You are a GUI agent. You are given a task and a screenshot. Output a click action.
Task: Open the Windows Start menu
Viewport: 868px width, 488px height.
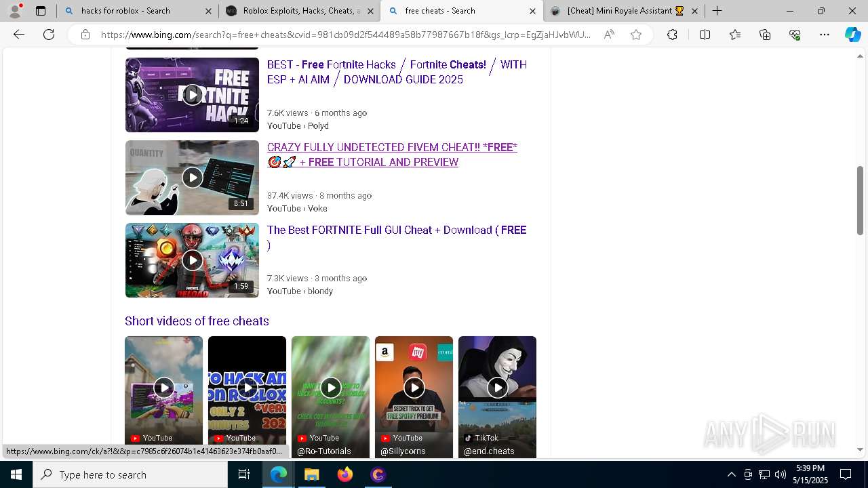coord(16,474)
